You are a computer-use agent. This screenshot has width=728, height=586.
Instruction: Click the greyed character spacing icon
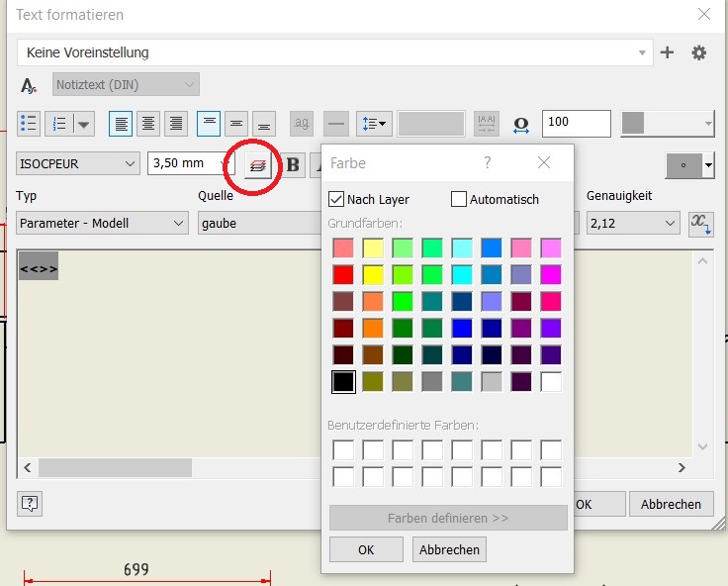coord(487,124)
